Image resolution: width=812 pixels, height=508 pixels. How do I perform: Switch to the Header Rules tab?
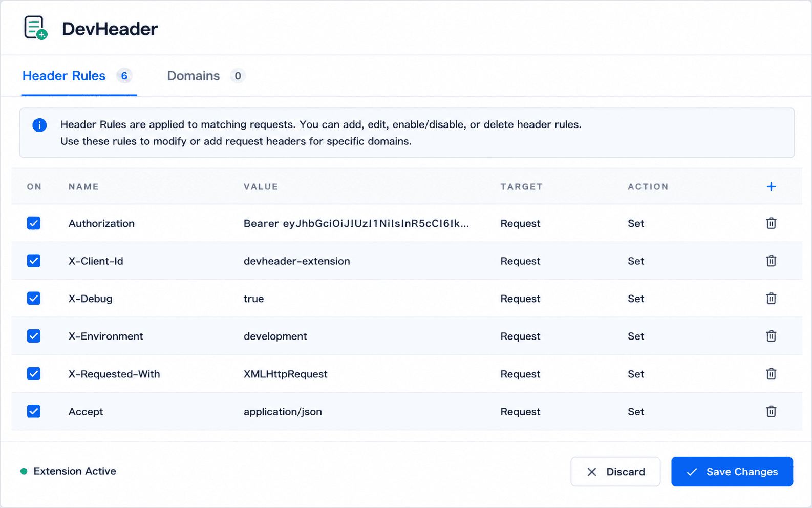point(79,76)
